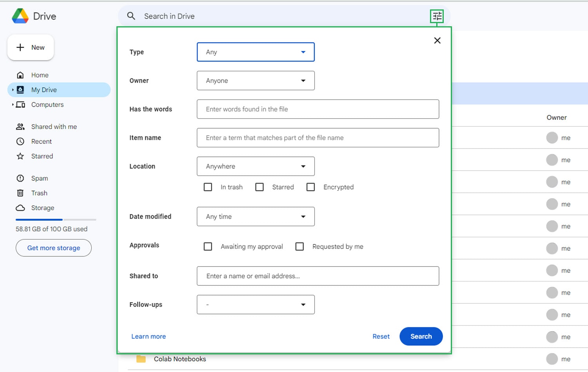Viewport: 588px width, 372px height.
Task: Open the Storage section
Action: [42, 208]
